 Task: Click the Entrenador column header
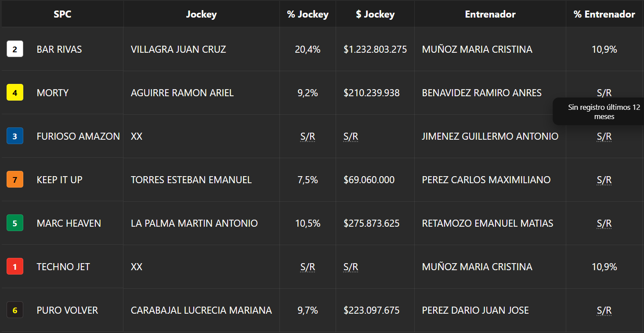(x=490, y=14)
